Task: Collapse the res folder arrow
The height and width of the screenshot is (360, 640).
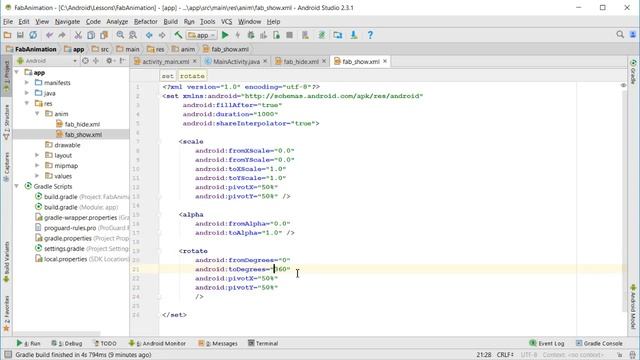Action: pos(27,103)
